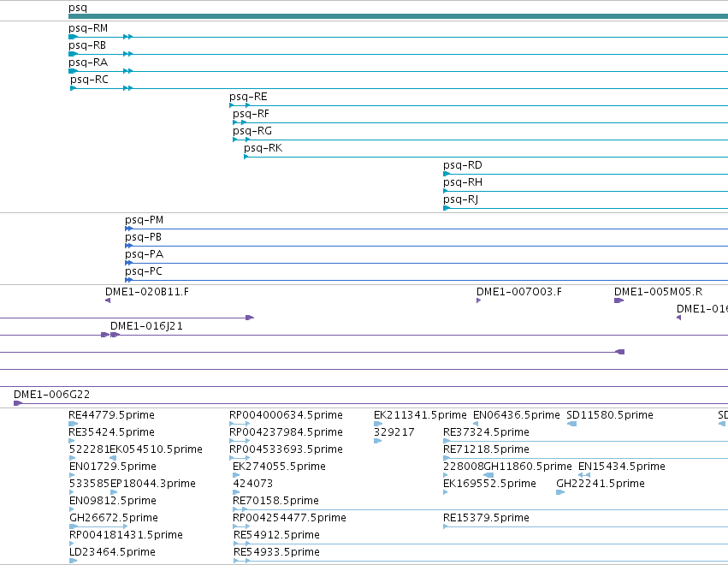Select transcript psq-RG label
728x565 pixels.
coord(252,131)
